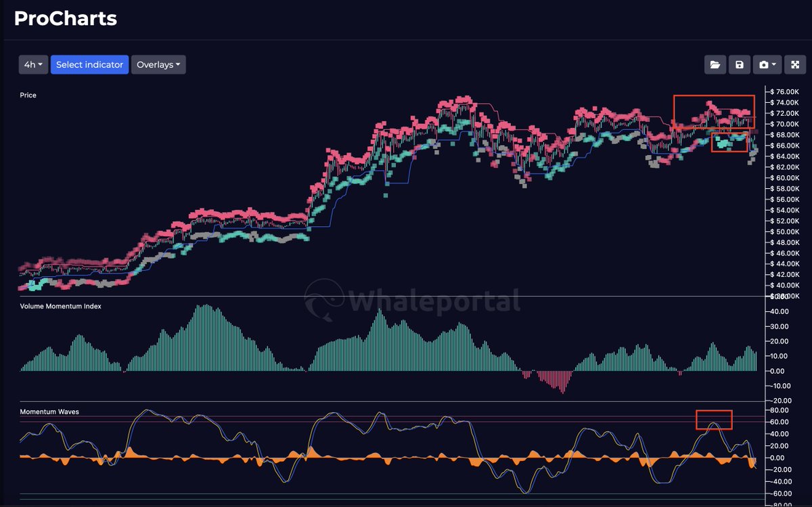Open the 4h timeframe dropdown

click(x=32, y=64)
